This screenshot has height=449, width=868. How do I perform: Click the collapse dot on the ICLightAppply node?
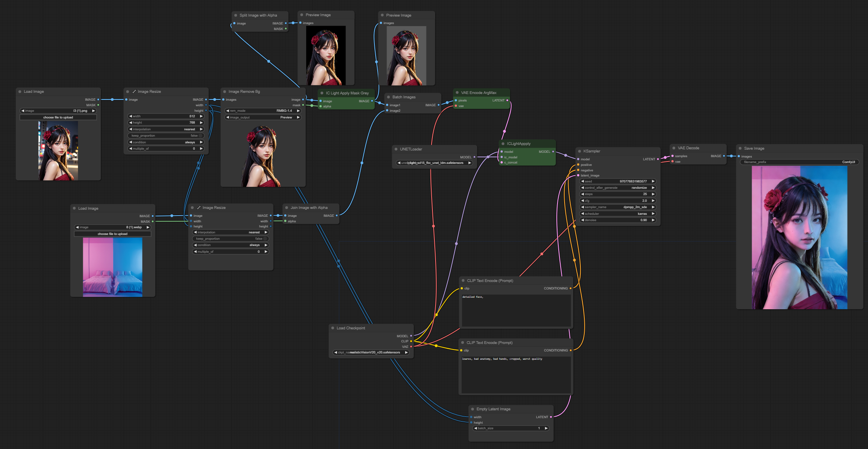pos(503,144)
